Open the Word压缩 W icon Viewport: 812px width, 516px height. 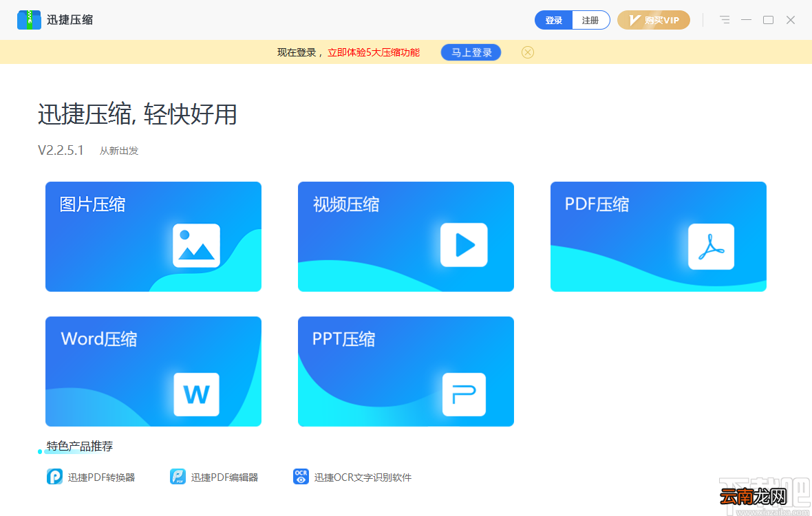[196, 394]
